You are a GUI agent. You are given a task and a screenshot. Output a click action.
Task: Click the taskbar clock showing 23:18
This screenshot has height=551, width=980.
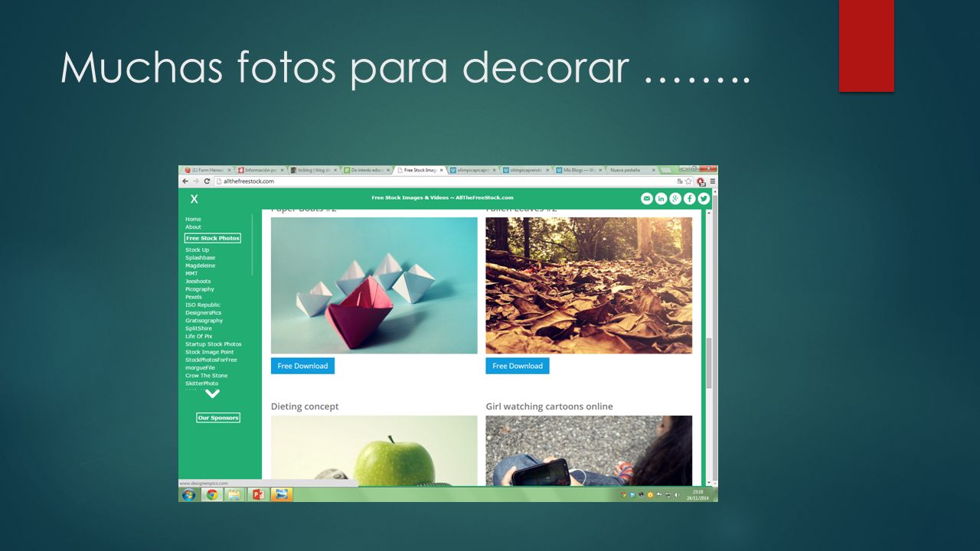pos(697,494)
